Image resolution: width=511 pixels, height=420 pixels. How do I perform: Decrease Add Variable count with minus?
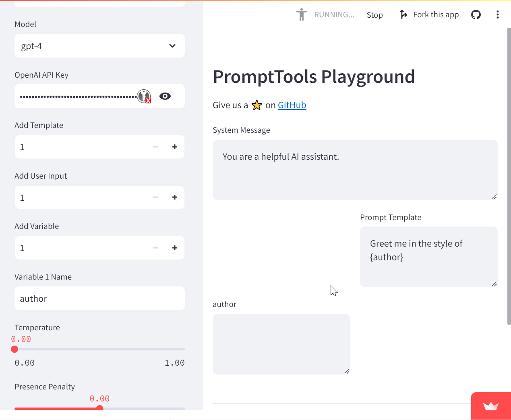(155, 248)
